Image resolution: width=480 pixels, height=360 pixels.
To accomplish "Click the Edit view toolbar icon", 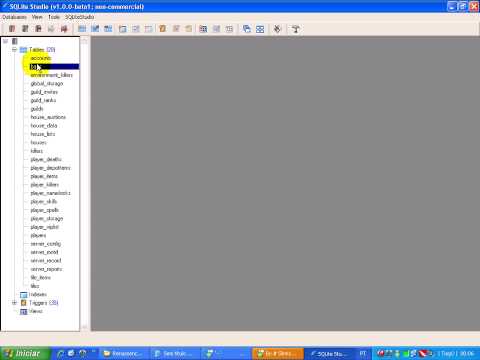I will [216, 29].
